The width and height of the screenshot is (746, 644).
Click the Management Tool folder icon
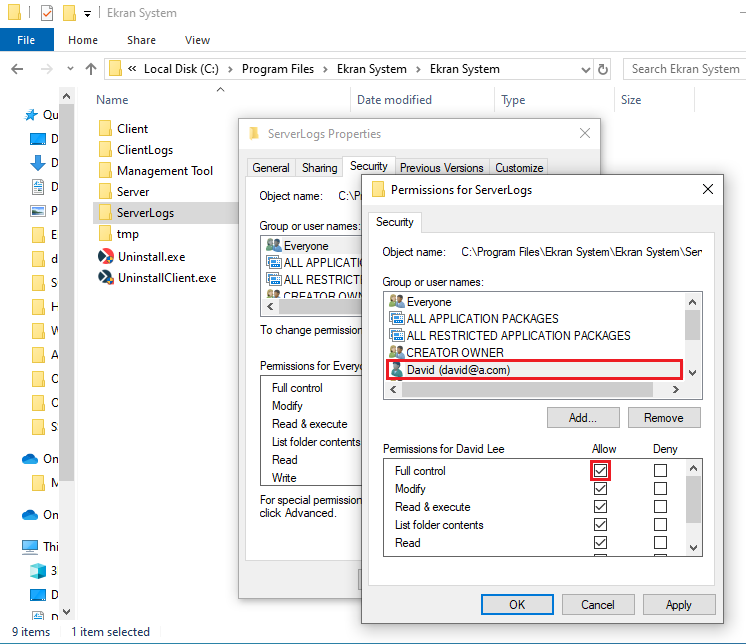coord(106,171)
